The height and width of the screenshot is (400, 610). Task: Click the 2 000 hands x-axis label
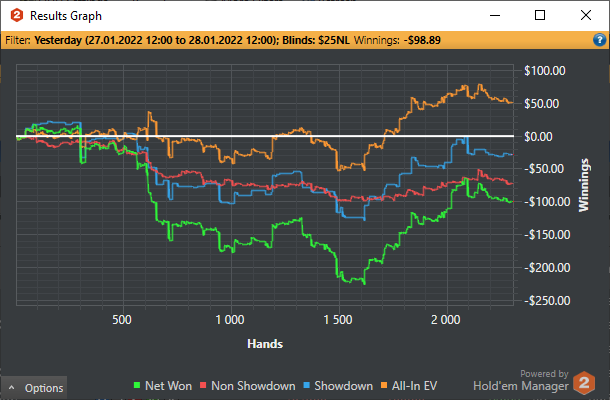click(x=445, y=320)
